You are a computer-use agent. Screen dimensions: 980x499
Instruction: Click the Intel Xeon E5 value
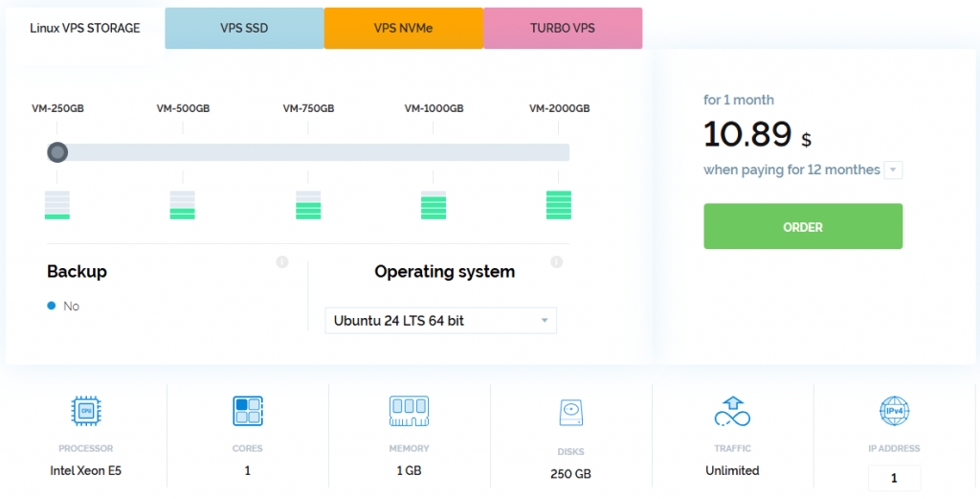point(85,471)
